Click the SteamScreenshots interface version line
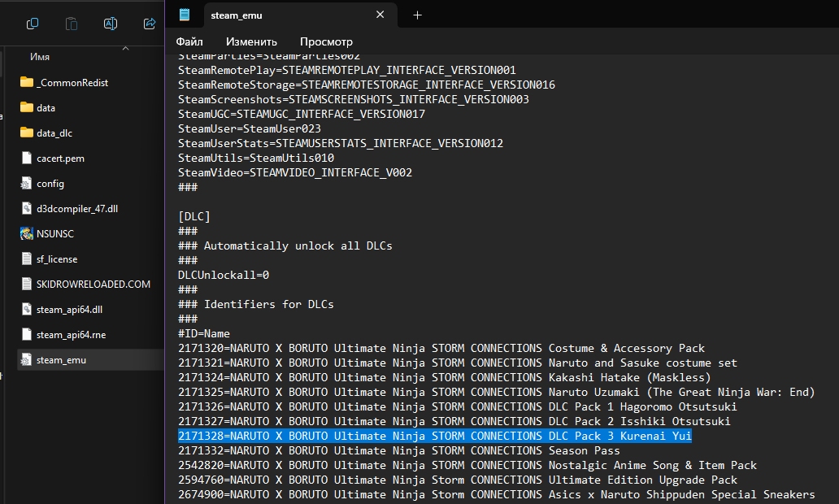 [x=354, y=99]
